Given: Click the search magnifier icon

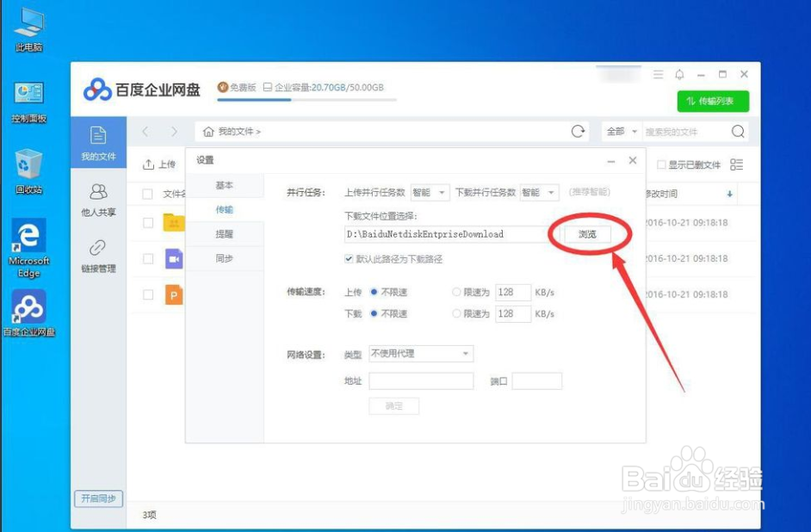Looking at the screenshot, I should [738, 131].
